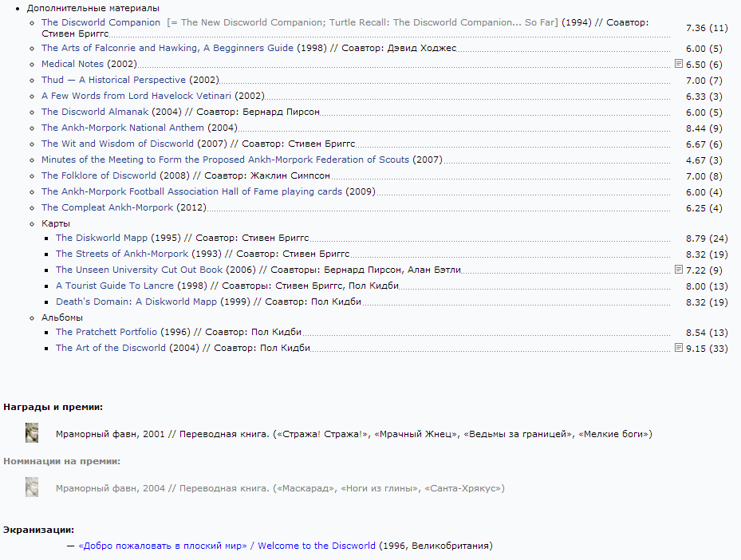This screenshot has width=741, height=560.
Task: Click rating 6.33 (3) for Vetinari's Few Words
Action: (x=704, y=97)
